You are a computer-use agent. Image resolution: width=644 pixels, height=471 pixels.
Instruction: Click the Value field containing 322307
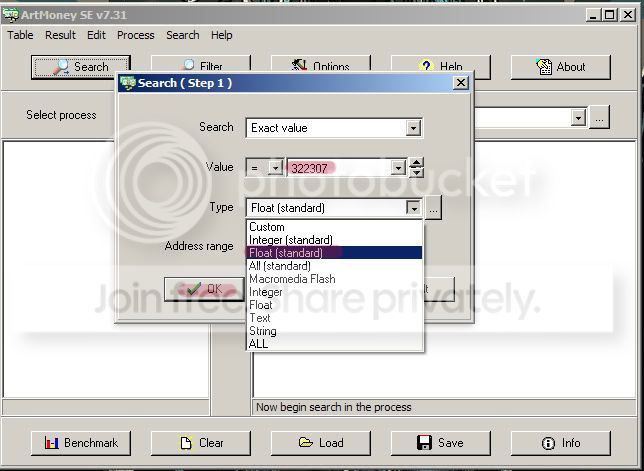click(340, 168)
